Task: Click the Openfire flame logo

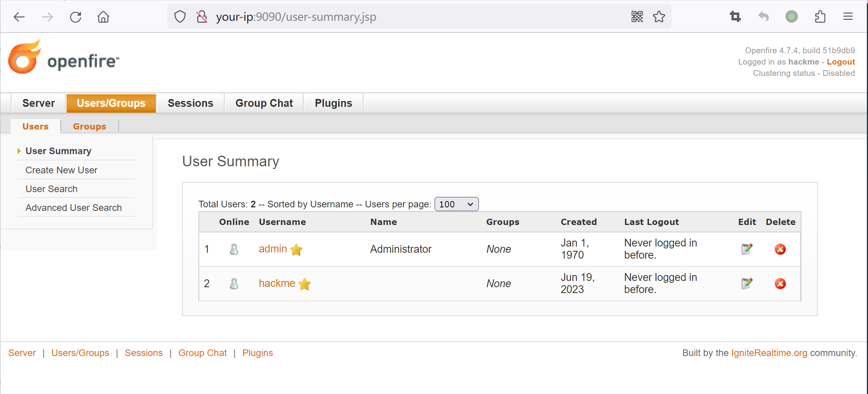Action: 25,58
